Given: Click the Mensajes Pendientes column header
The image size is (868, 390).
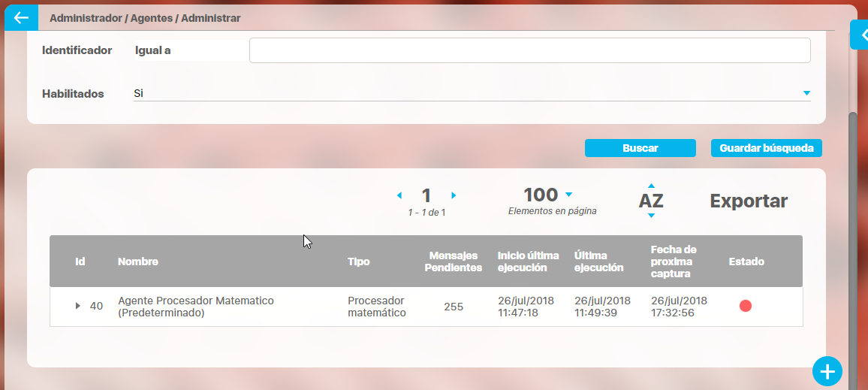Looking at the screenshot, I should tap(454, 262).
